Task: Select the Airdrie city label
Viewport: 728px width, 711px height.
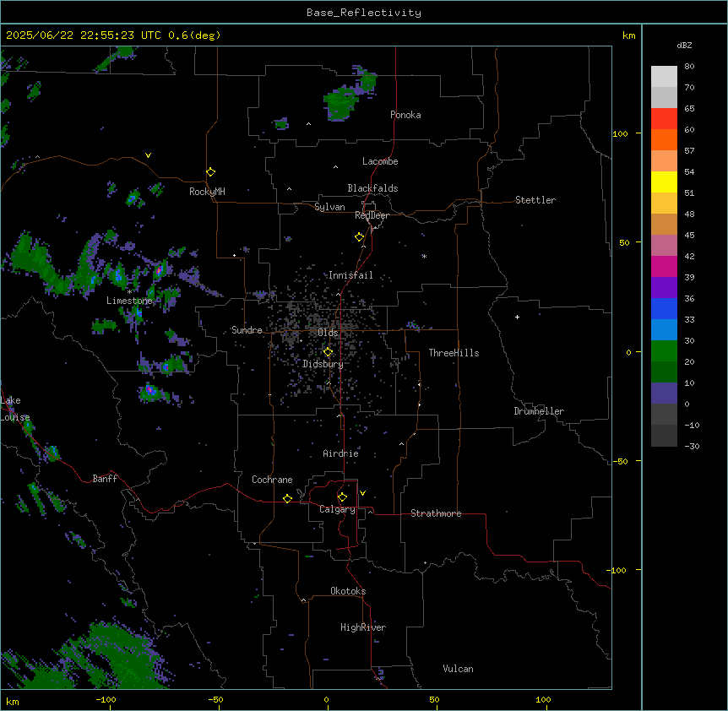Action: click(x=341, y=453)
